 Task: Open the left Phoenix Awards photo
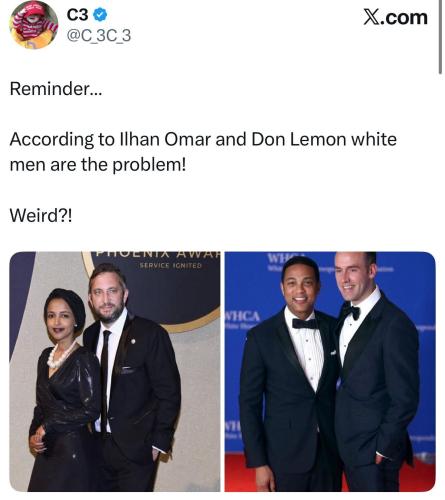(x=115, y=371)
